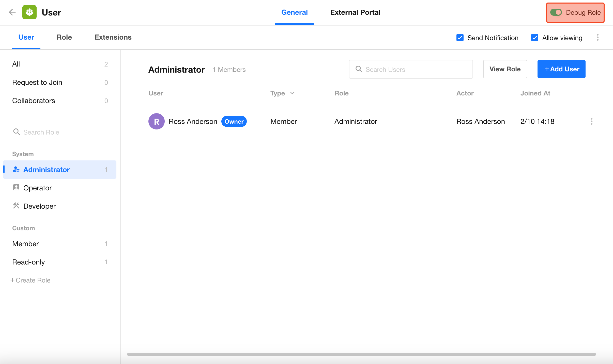613x364 pixels.
Task: Click the back arrow icon
Action: pyautogui.click(x=12, y=12)
